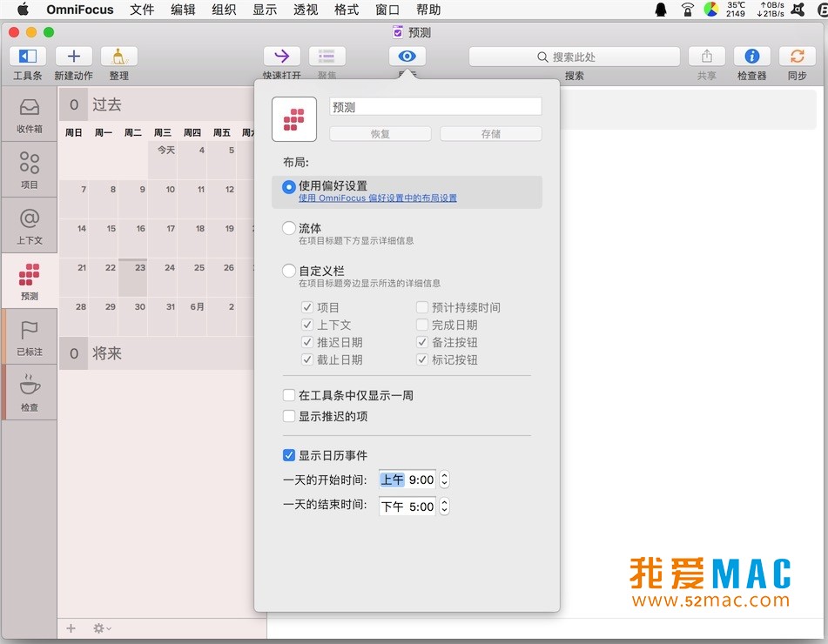Toggle the 项目 column checkbox
The image size is (828, 644).
[307, 307]
